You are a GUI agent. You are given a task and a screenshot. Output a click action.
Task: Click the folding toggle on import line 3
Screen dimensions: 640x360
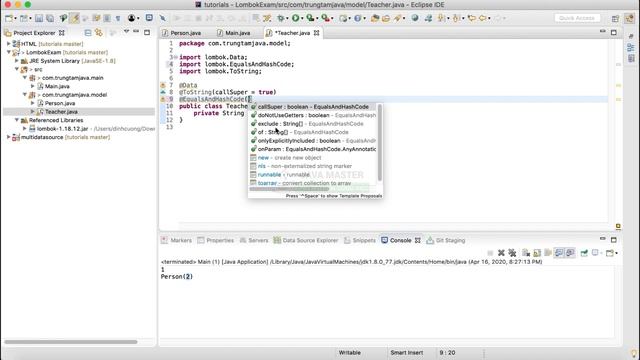click(176, 57)
